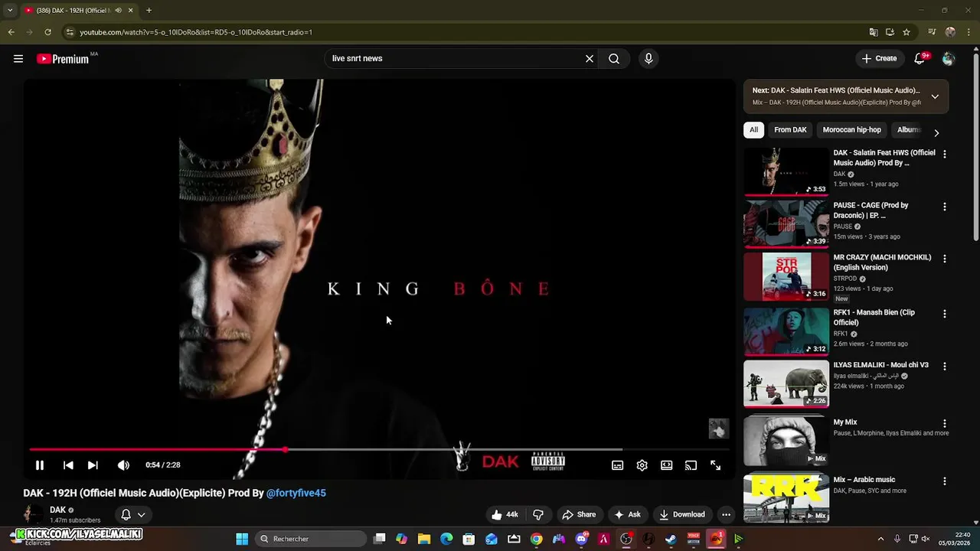Run search with the magnifier button
Viewport: 980px width, 551px height.
click(614, 59)
